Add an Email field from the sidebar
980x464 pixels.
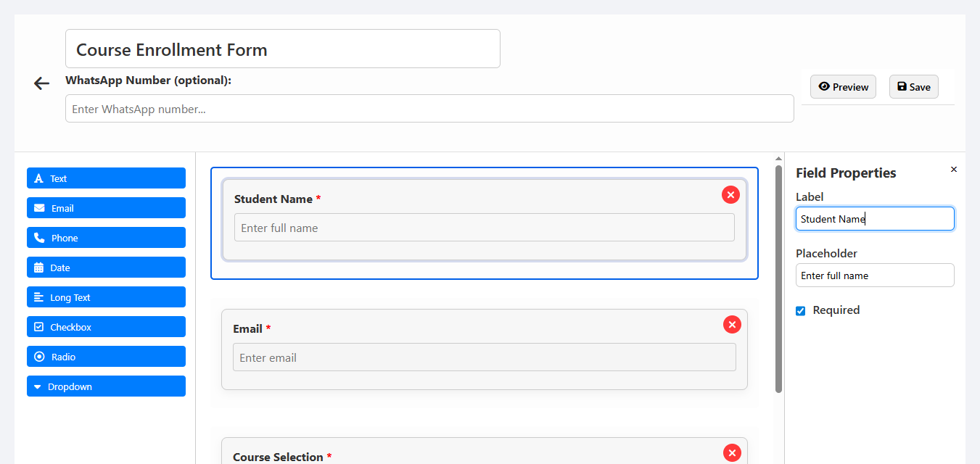click(x=106, y=207)
